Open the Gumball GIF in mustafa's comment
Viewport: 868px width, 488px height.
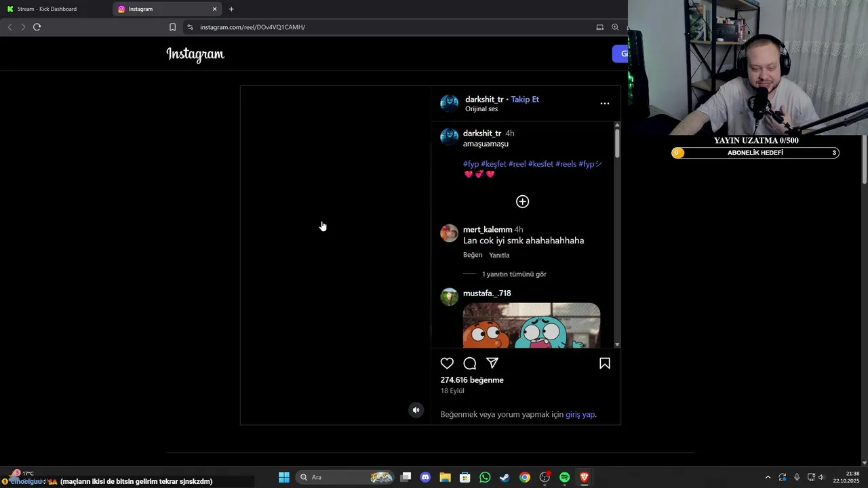(x=532, y=325)
